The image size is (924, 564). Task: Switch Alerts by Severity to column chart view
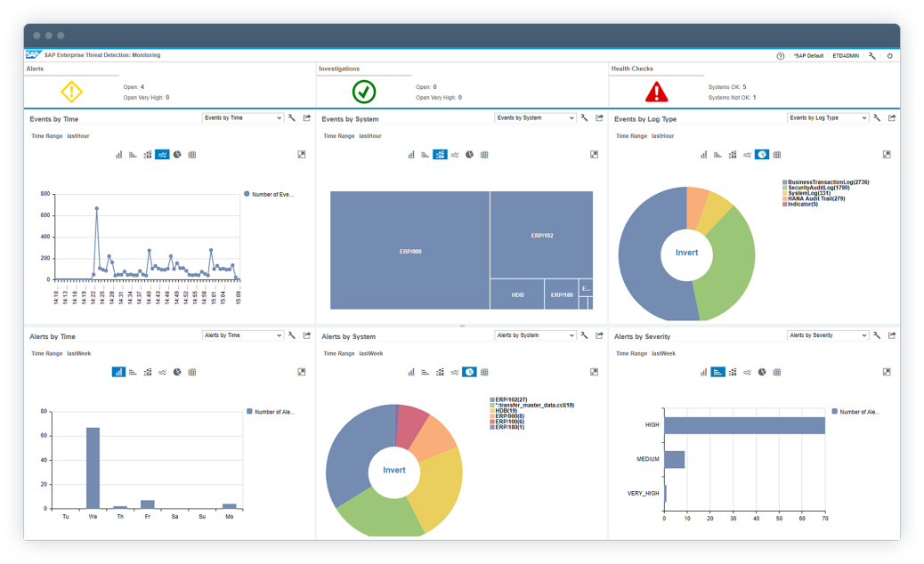[703, 372]
